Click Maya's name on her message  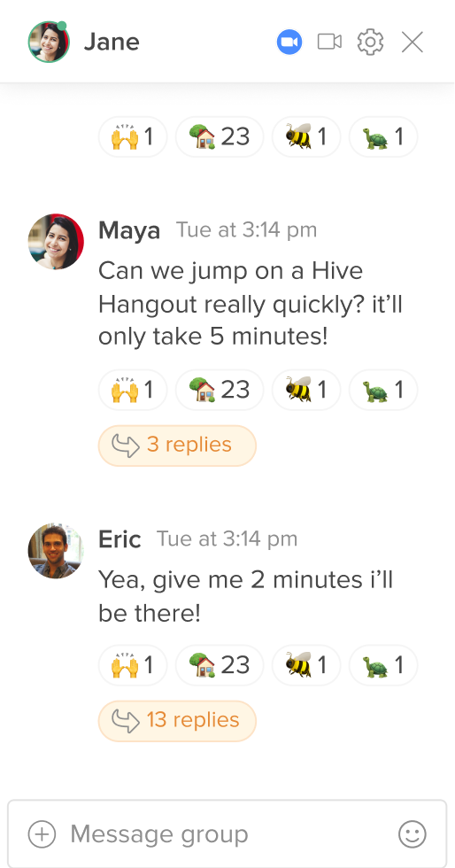pyautogui.click(x=129, y=230)
